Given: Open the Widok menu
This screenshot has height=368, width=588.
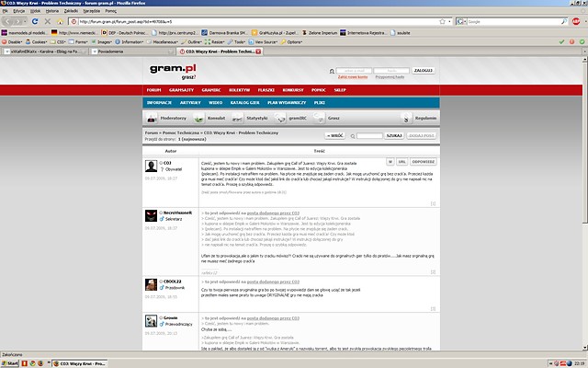Looking at the screenshot, I should point(35,11).
